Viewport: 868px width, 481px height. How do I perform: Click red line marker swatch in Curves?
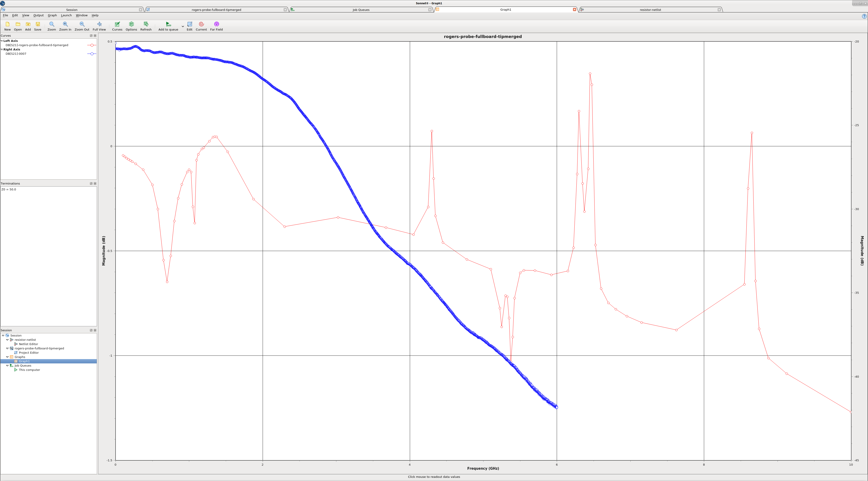92,45
